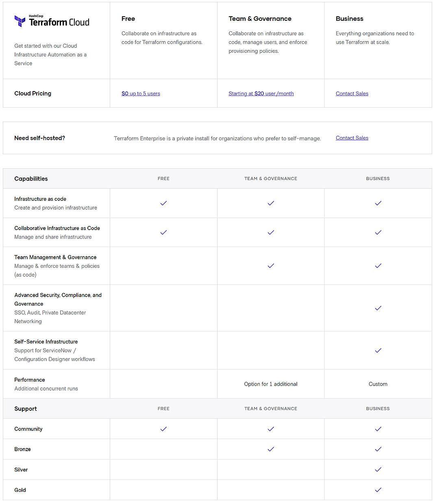The height and width of the screenshot is (504, 435).
Task: Click the Team & Governance Bronze support checkmark
Action: point(271,449)
